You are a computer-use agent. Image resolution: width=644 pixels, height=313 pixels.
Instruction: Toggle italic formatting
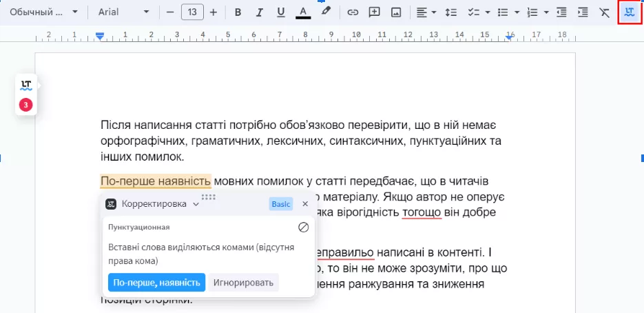point(259,12)
